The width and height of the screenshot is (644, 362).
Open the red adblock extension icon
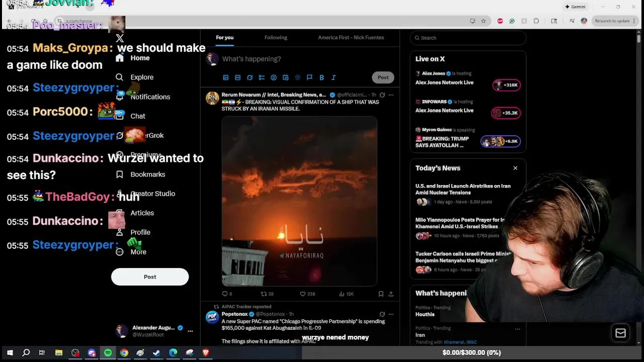click(x=500, y=21)
